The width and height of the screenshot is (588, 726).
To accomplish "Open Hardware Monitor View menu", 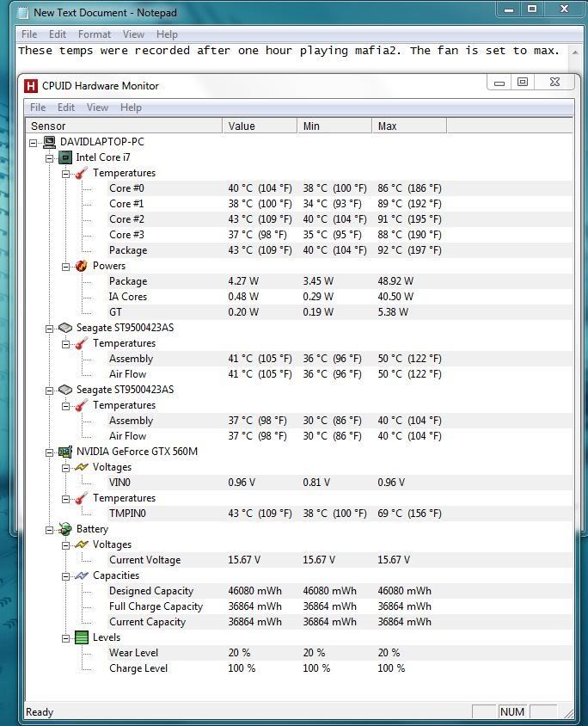I will coord(98,108).
